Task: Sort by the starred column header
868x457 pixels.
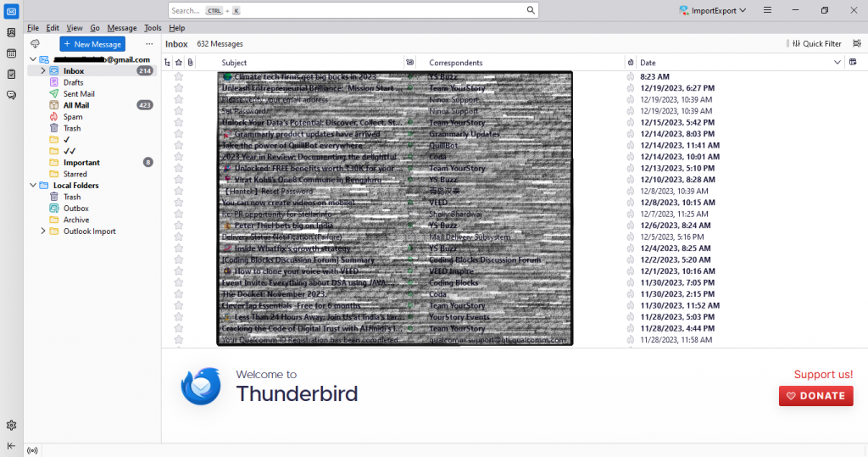Action: tap(179, 63)
